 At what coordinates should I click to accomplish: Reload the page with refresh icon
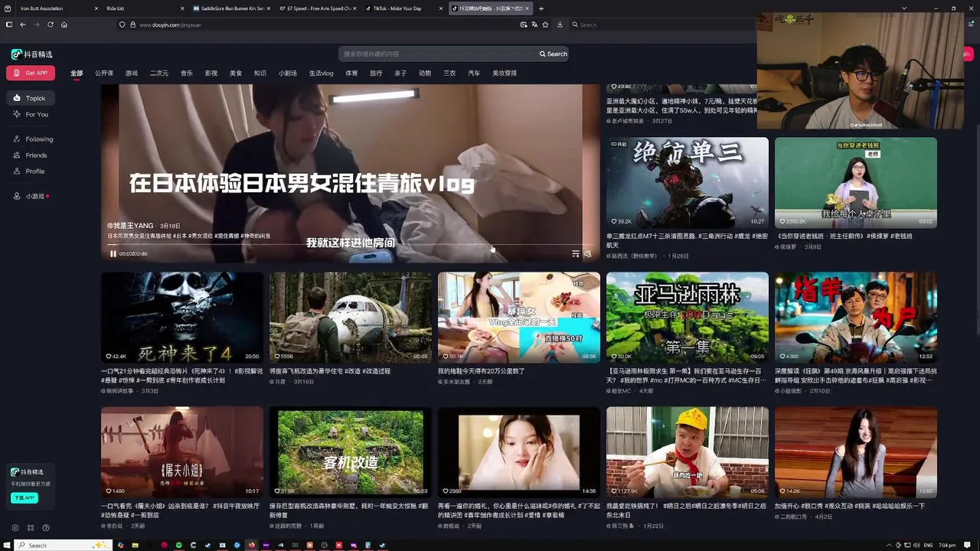point(51,24)
